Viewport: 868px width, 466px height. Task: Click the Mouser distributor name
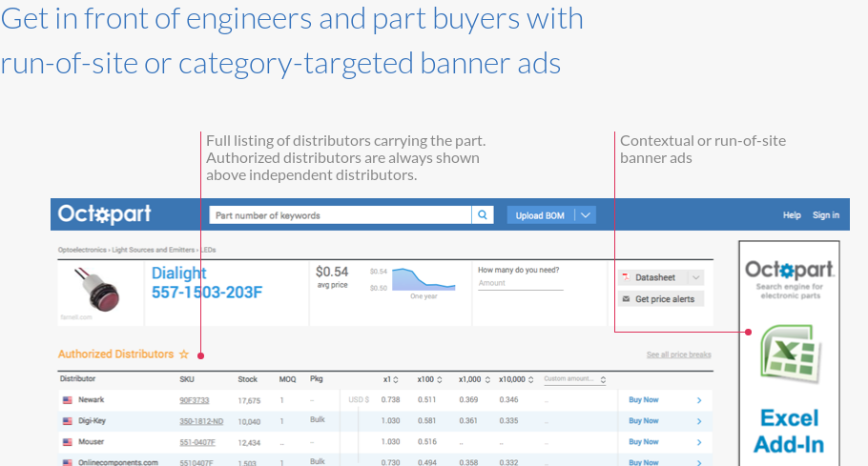92,441
